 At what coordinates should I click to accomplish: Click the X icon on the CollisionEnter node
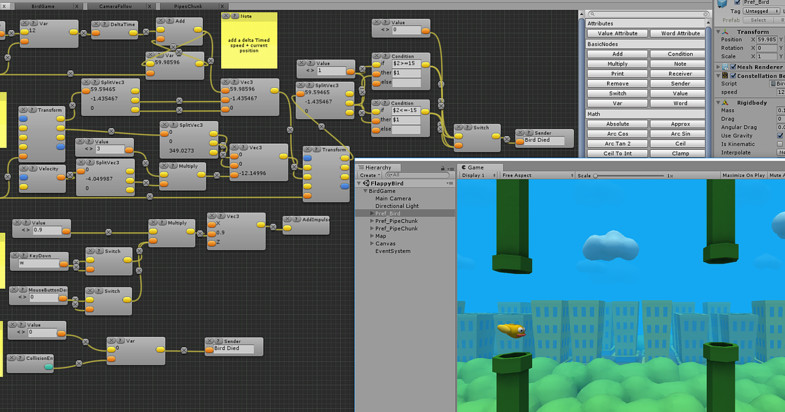[12, 358]
